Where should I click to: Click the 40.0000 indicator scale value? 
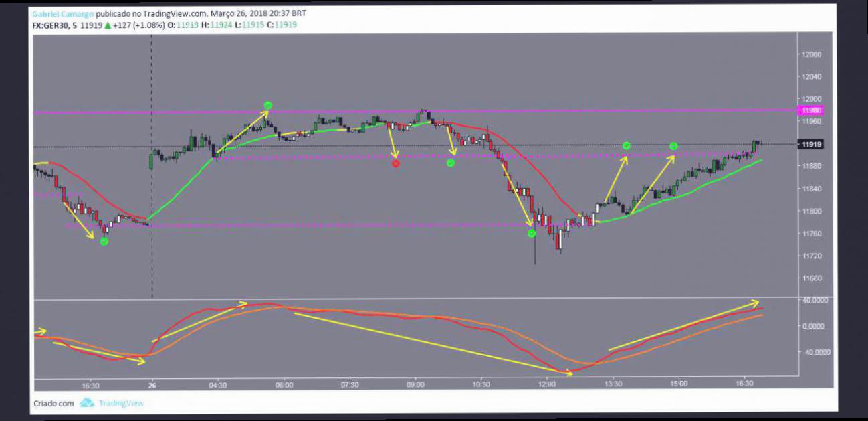pos(815,300)
